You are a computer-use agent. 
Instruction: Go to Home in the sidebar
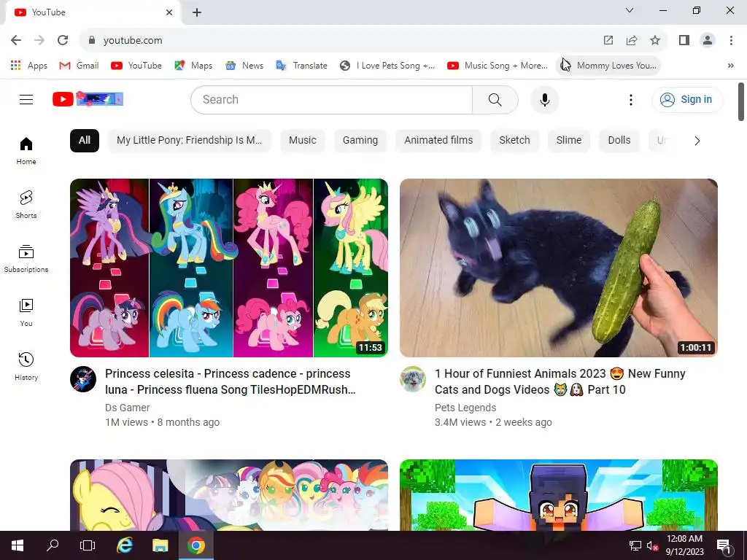tap(26, 150)
